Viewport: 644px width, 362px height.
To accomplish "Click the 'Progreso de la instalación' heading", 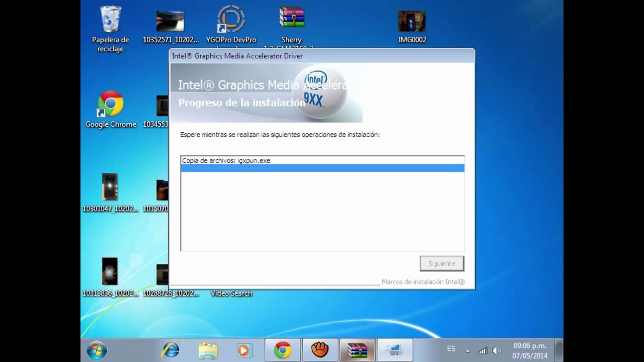I will pos(242,103).
